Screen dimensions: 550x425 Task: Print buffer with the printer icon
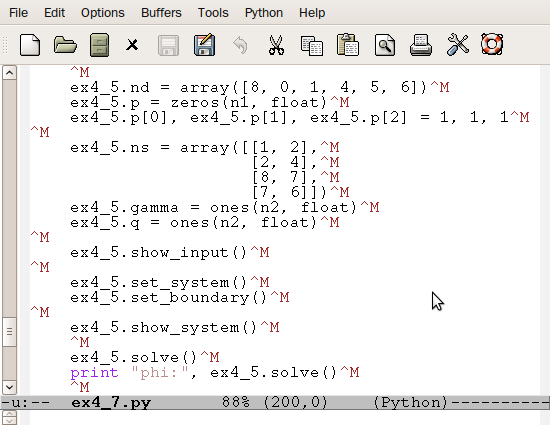point(421,45)
